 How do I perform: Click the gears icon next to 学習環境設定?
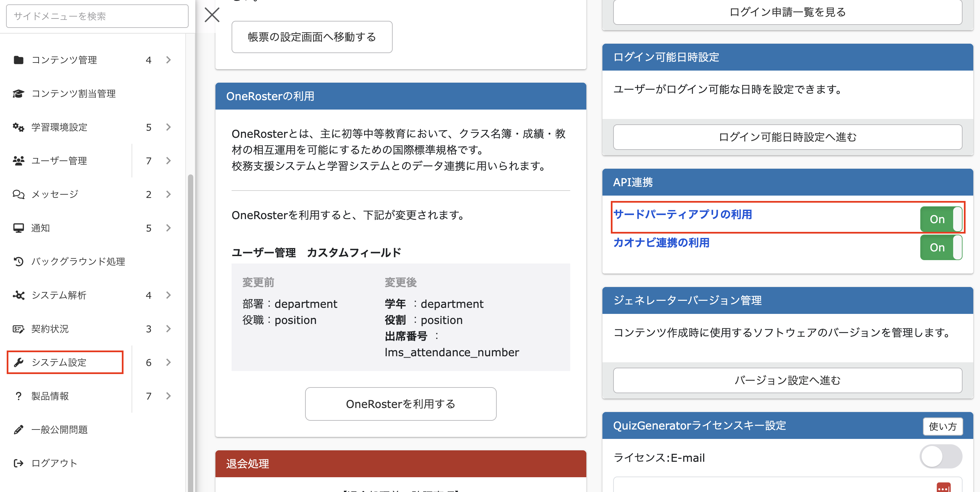18,127
